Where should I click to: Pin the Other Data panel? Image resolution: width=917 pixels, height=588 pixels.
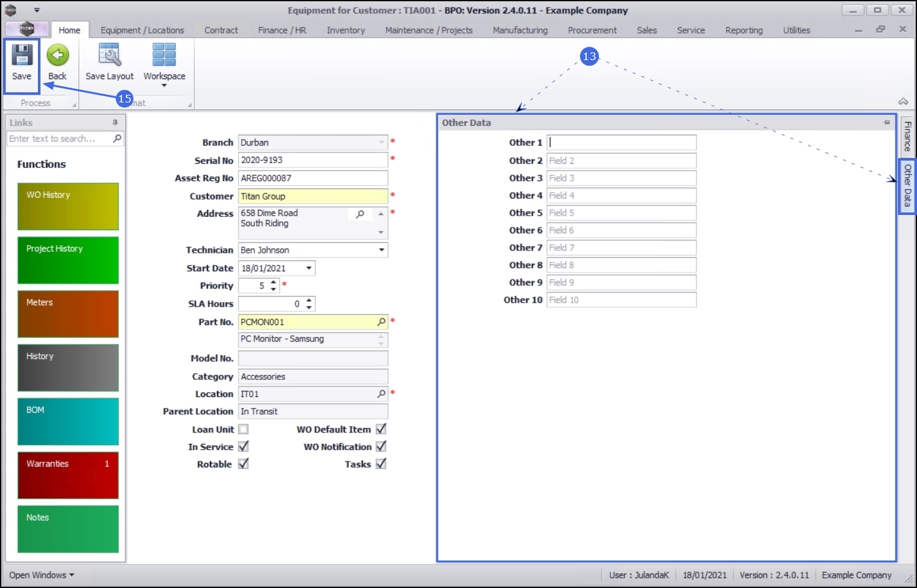887,123
